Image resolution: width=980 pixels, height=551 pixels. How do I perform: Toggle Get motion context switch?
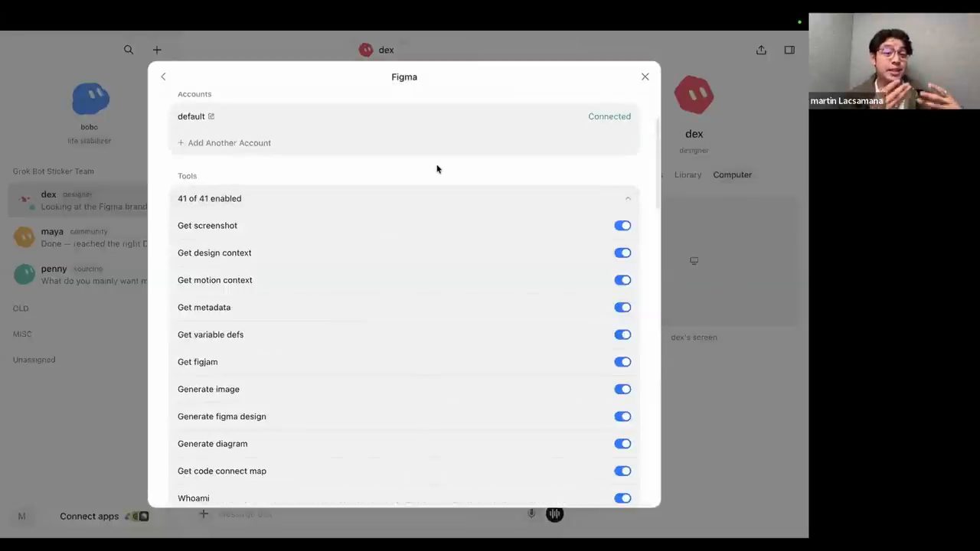(622, 280)
